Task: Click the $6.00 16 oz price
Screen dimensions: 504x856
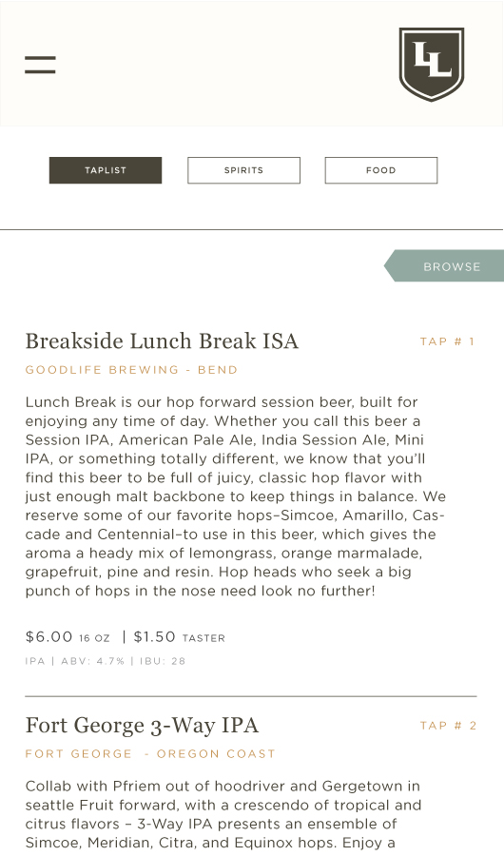Action: tap(68, 637)
